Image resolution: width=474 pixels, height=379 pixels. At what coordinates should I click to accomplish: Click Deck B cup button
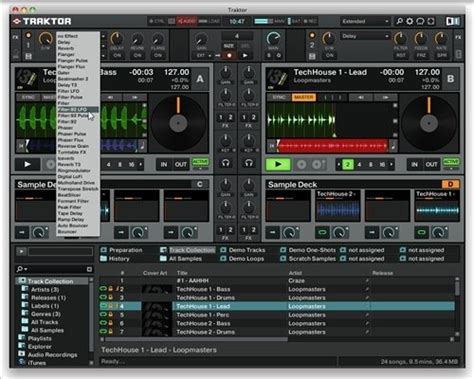pos(318,165)
